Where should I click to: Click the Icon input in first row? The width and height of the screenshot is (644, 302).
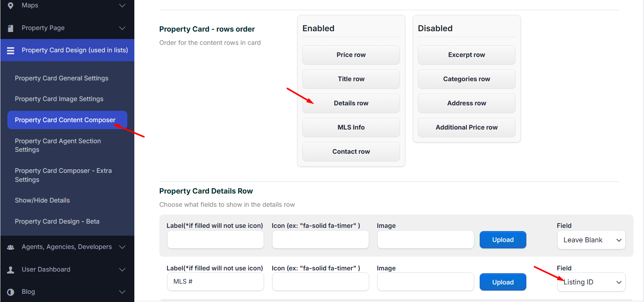coord(320,240)
